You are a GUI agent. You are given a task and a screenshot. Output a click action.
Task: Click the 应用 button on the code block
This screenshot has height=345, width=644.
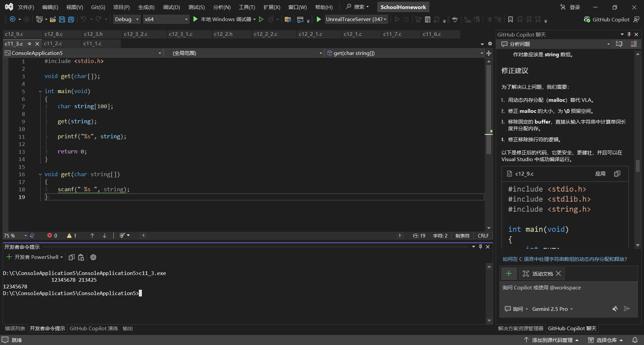click(600, 174)
